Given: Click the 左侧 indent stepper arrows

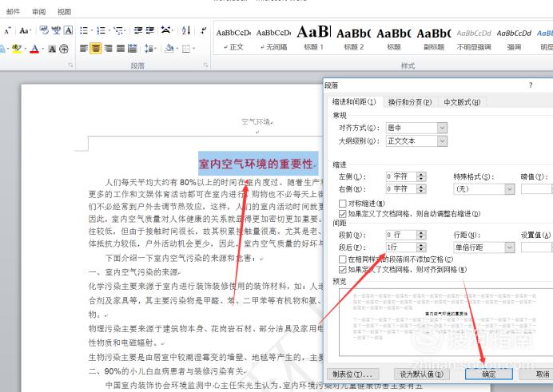Looking at the screenshot, I should (x=421, y=176).
